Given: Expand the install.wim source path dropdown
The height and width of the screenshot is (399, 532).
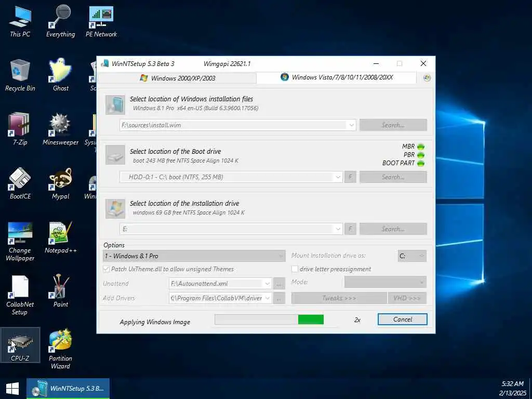Looking at the screenshot, I should [x=352, y=125].
